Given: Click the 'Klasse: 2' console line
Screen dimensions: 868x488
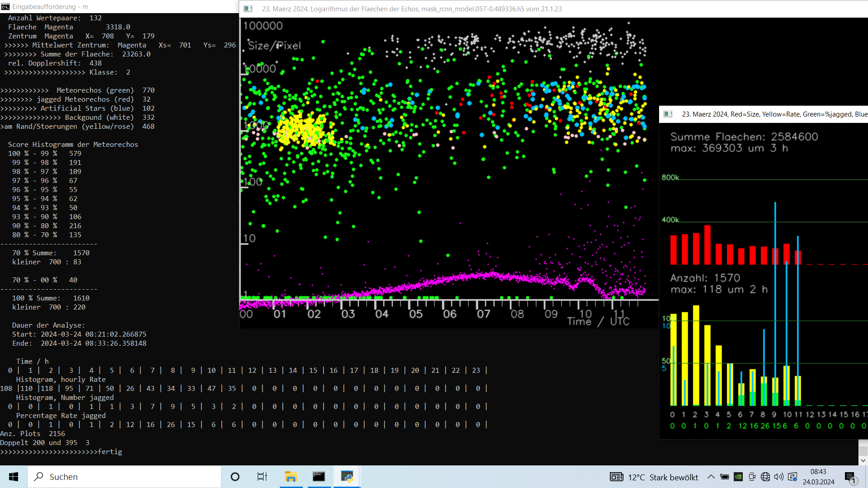Looking at the screenshot, I should pyautogui.click(x=67, y=72).
